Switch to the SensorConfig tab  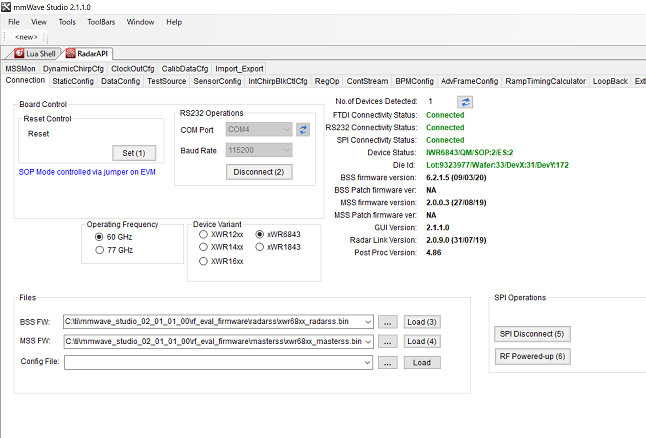tap(217, 81)
